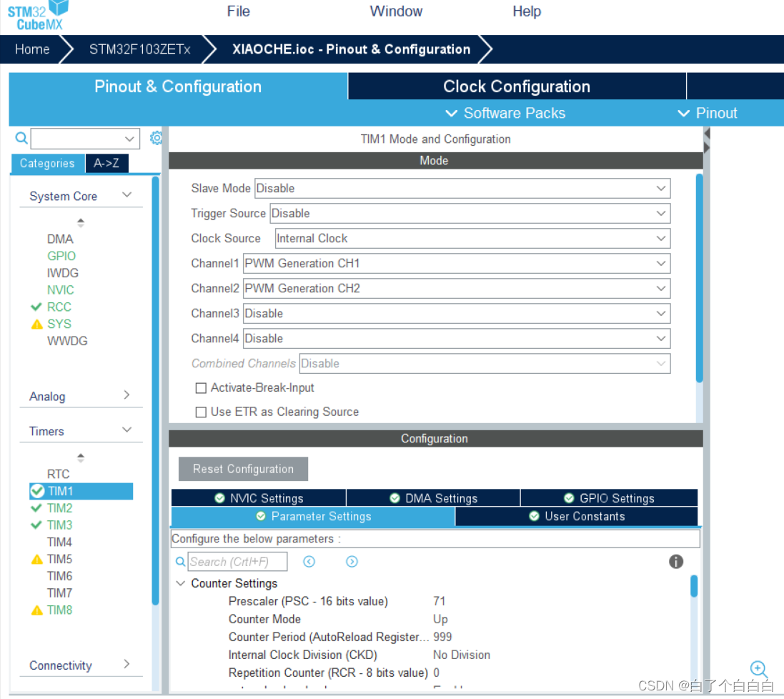Click the parameter list vertical scrollbar
784x699 pixels.
(x=694, y=586)
